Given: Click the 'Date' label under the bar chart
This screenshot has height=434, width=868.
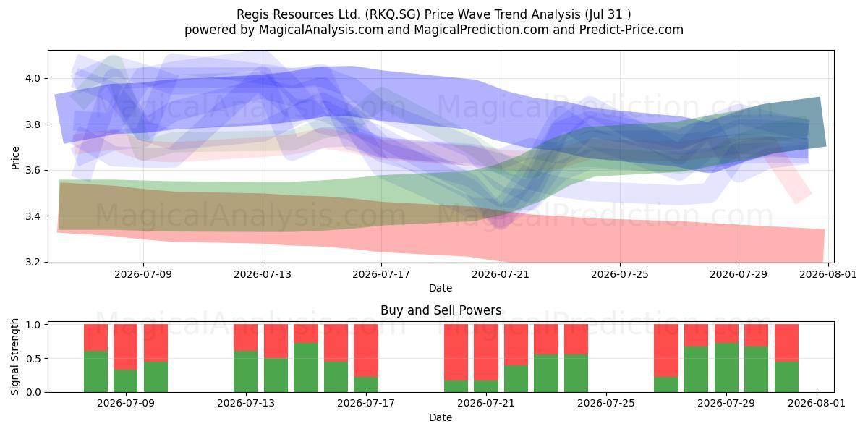Looking at the screenshot, I should (x=441, y=417).
